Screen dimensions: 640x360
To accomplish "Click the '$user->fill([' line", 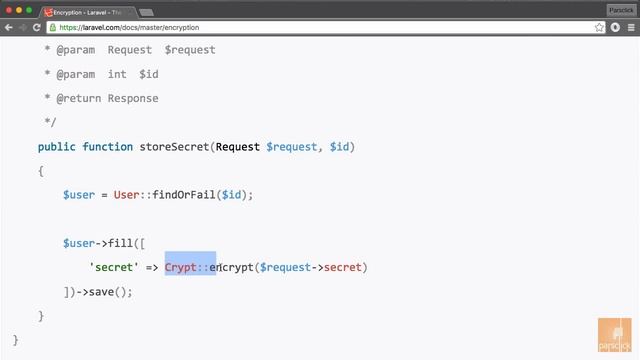I will pos(104,243).
